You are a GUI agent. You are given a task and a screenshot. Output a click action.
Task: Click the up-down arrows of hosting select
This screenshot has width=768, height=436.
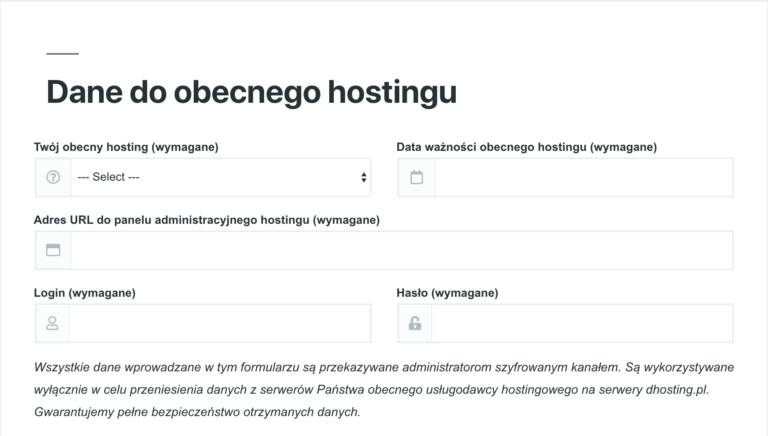point(363,177)
